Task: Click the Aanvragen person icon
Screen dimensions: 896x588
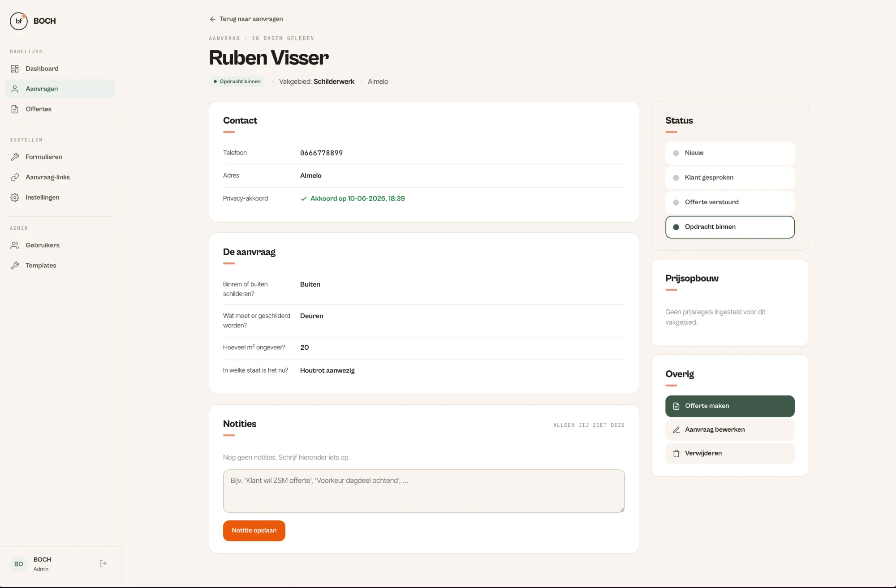Action: (x=15, y=89)
